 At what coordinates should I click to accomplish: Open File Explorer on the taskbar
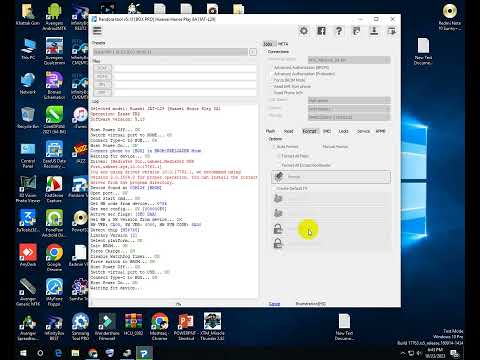pos(75,353)
